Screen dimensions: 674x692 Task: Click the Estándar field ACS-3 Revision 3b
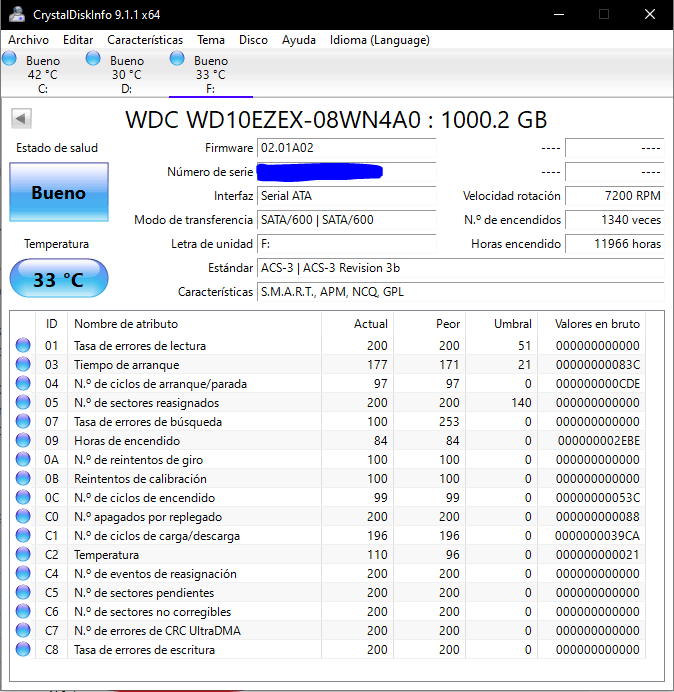click(461, 268)
